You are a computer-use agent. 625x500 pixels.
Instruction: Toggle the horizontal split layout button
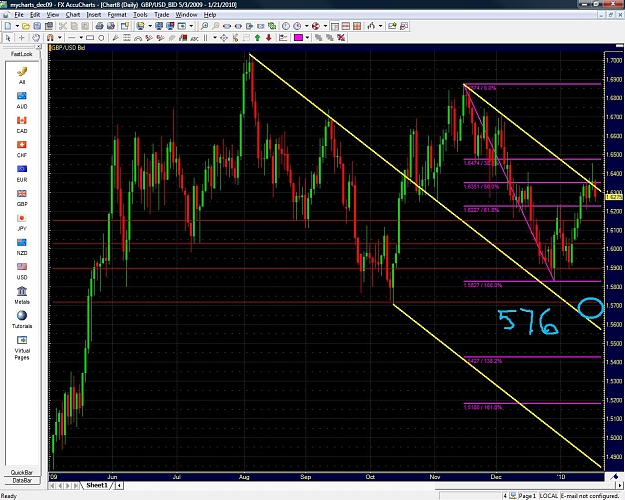pyautogui.click(x=346, y=26)
